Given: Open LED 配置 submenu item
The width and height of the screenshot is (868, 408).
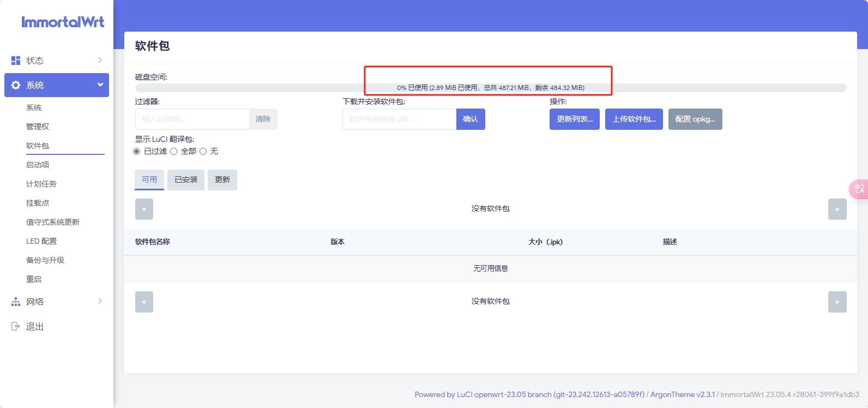Looking at the screenshot, I should (41, 241).
